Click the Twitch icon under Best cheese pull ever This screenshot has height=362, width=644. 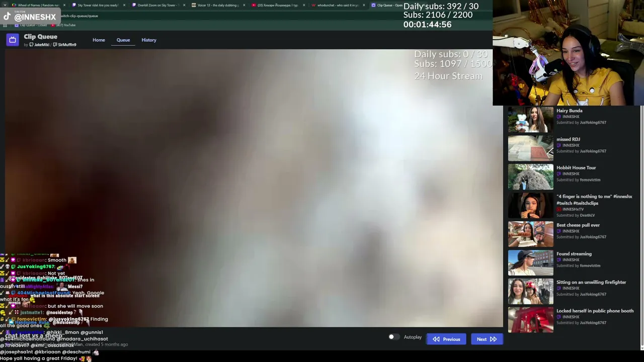coord(559,231)
